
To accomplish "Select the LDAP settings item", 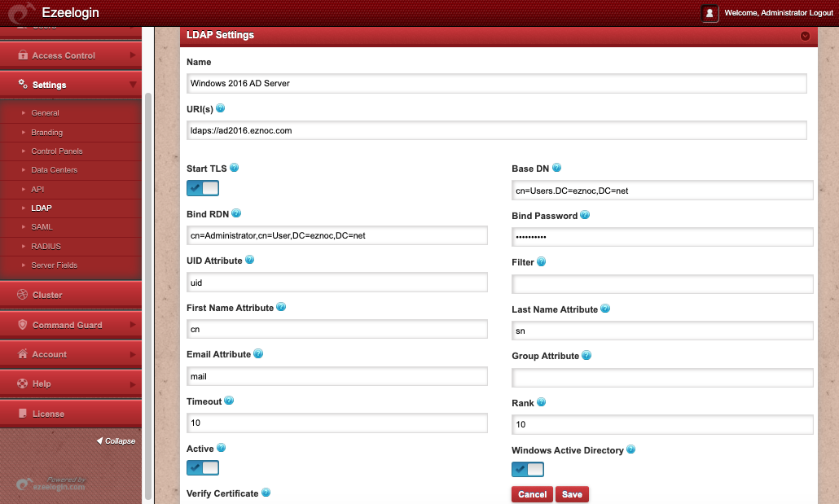I will pyautogui.click(x=42, y=208).
